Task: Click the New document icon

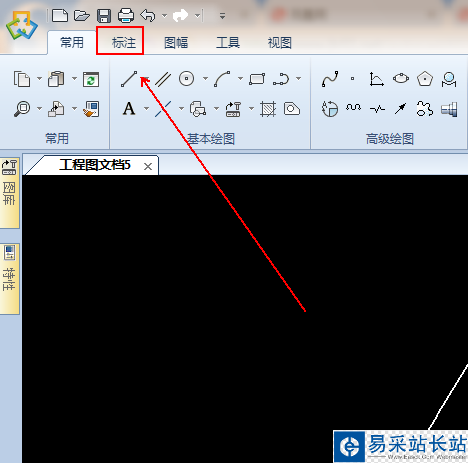Action: pyautogui.click(x=60, y=15)
